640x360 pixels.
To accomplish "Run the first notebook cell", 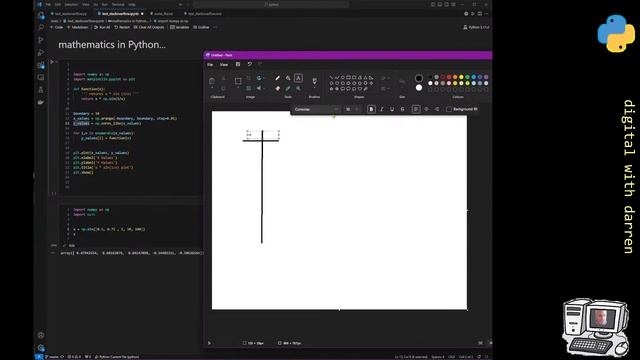I will click(52, 62).
